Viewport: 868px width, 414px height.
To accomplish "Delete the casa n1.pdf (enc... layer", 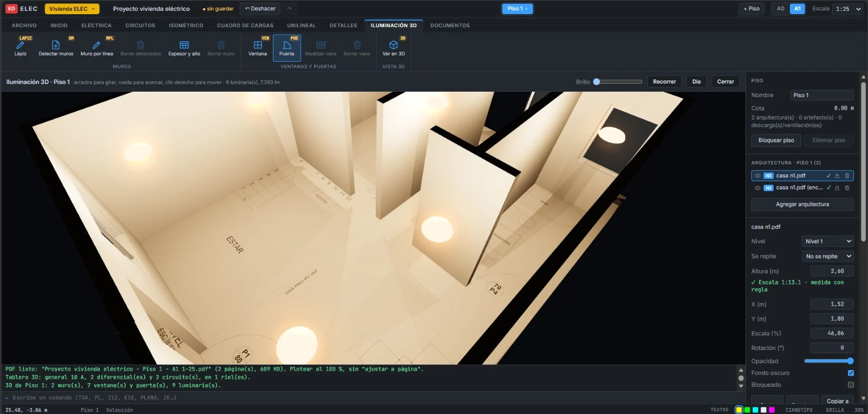I will pyautogui.click(x=847, y=188).
